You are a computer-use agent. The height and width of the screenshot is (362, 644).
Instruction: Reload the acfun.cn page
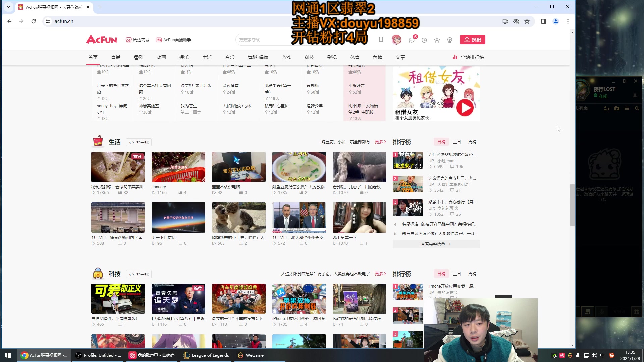pos(34,21)
